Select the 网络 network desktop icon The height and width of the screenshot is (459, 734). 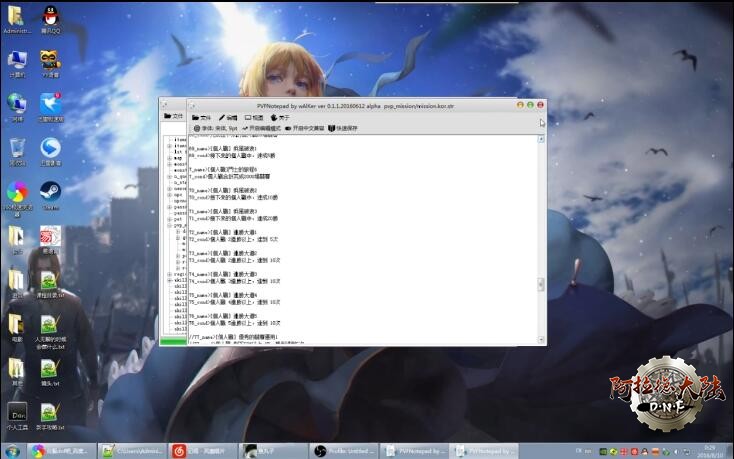click(x=17, y=108)
